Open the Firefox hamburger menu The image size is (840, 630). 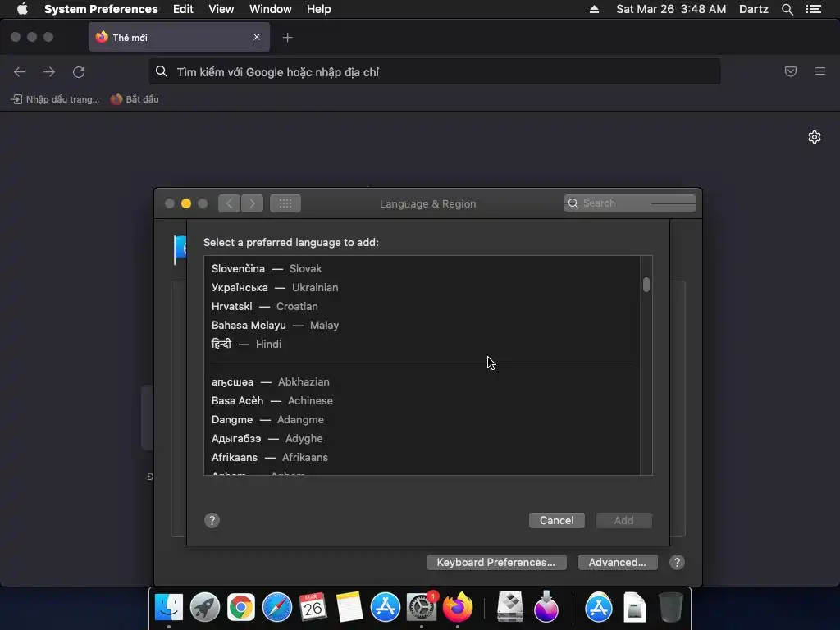click(820, 71)
